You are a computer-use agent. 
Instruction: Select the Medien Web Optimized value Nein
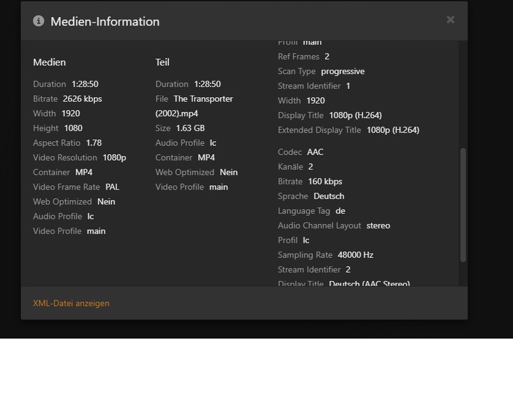pos(106,201)
